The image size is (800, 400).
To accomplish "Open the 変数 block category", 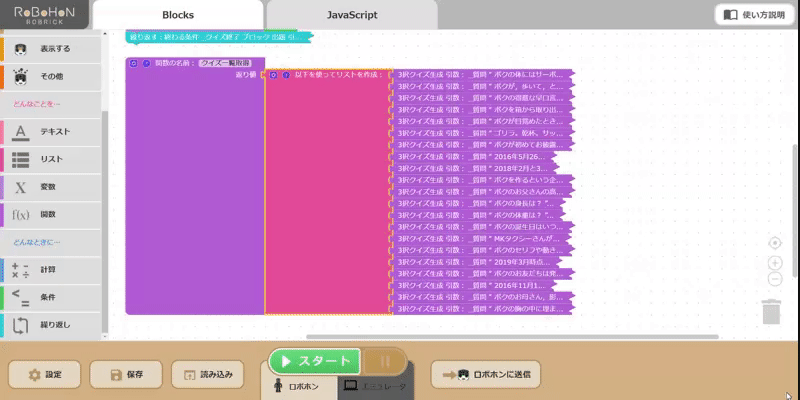I will (51, 187).
